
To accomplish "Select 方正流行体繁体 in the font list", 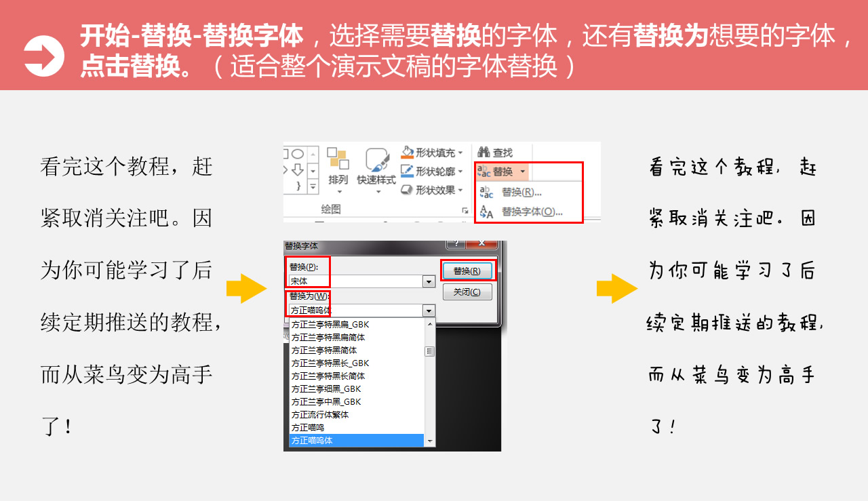I will tap(320, 415).
